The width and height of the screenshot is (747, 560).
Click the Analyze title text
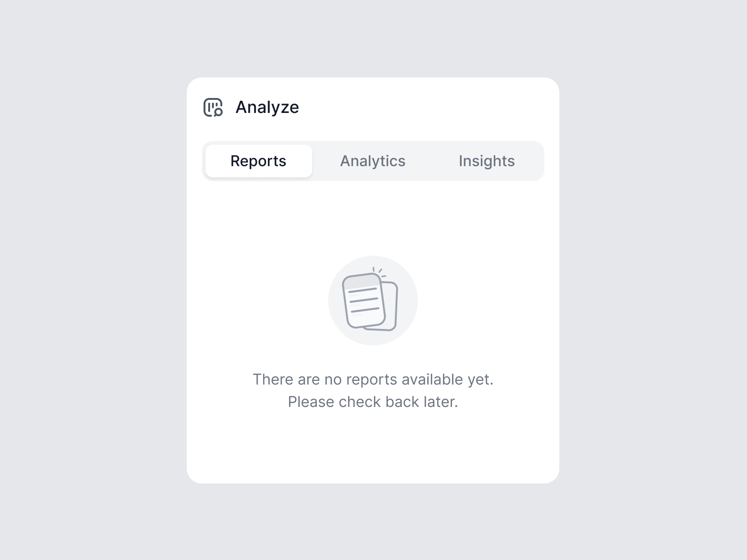tap(268, 107)
